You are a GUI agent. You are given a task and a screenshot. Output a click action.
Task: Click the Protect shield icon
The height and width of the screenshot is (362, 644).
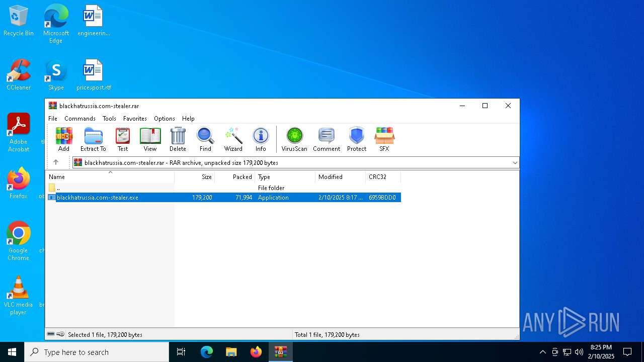click(x=357, y=139)
